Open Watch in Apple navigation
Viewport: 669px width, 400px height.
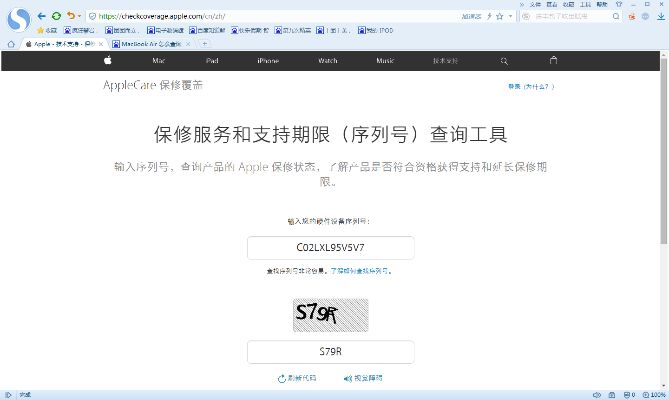coord(328,61)
